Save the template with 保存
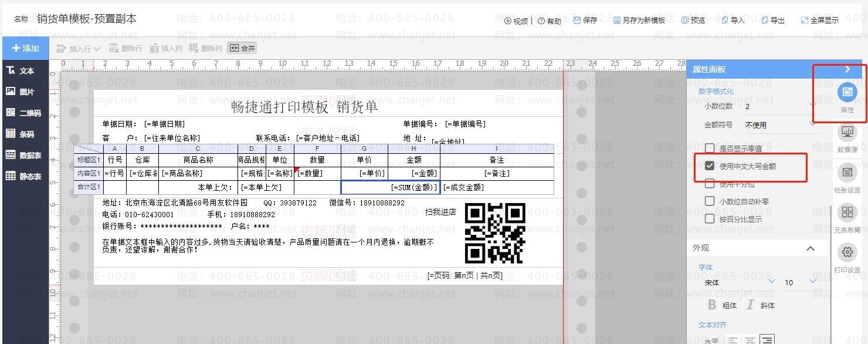The image size is (868, 344). 585,21
